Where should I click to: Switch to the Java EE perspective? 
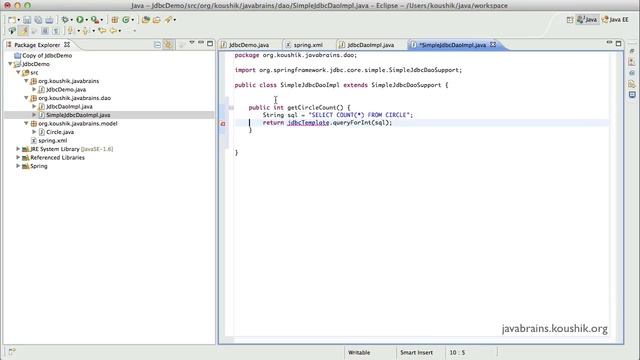616,20
